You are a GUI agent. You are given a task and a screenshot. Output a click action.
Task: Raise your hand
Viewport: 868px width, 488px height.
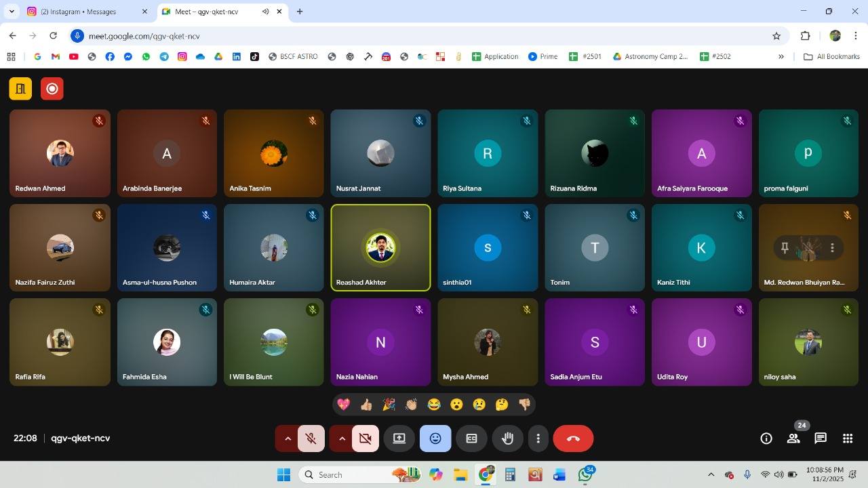507,439
